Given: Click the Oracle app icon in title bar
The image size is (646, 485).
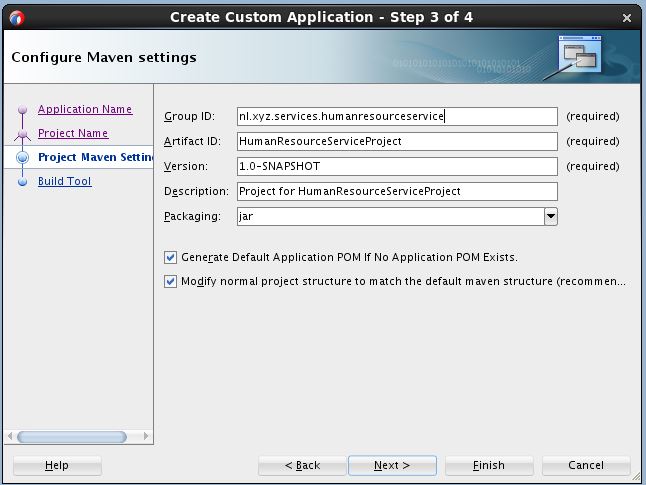Looking at the screenshot, I should pos(16,17).
